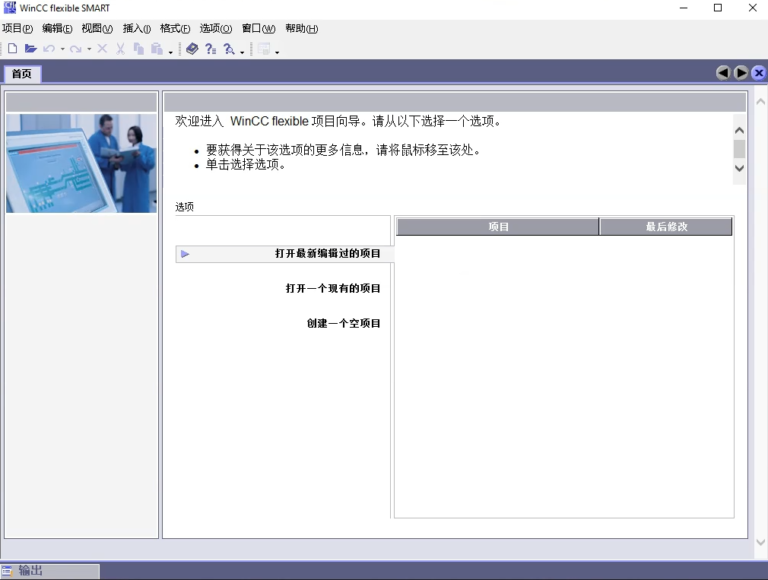
Task: Expand the Paste dropdown arrow
Action: pyautogui.click(x=170, y=51)
